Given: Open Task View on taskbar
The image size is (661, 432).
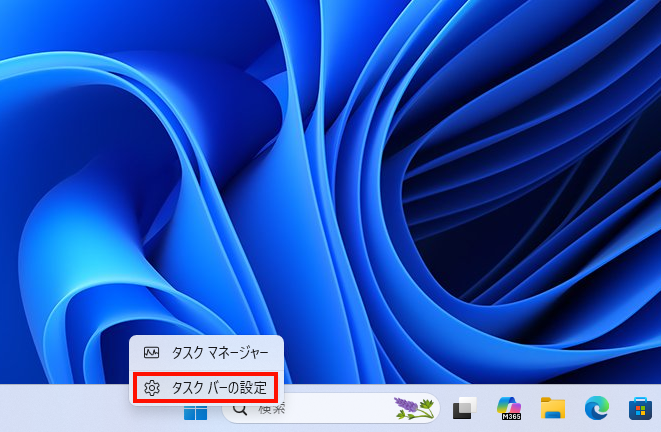Looking at the screenshot, I should point(465,408).
